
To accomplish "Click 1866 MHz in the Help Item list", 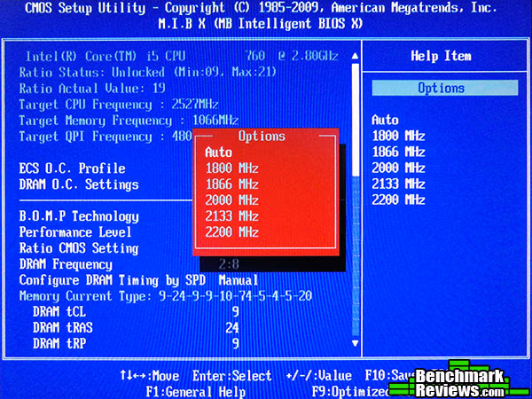I will coord(398,152).
